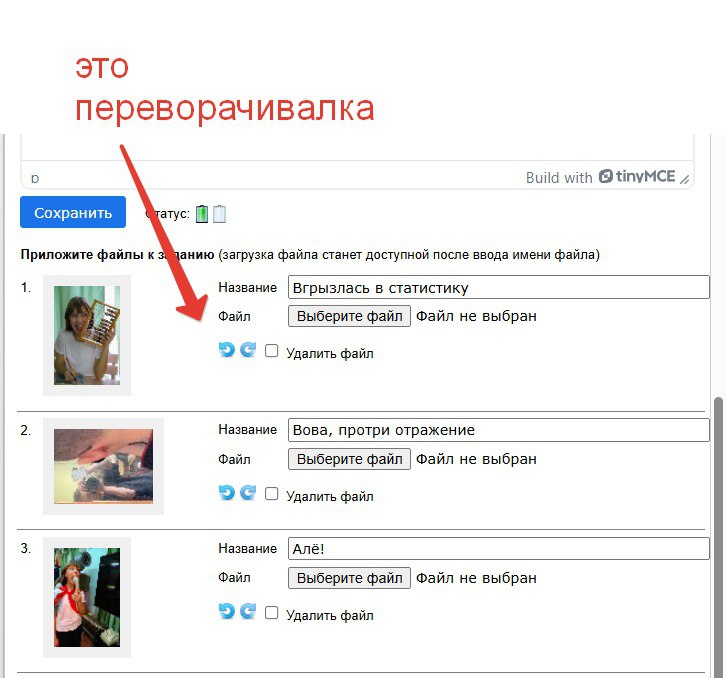
Task: Check 'Удалить файл' for the first file
Action: (272, 351)
